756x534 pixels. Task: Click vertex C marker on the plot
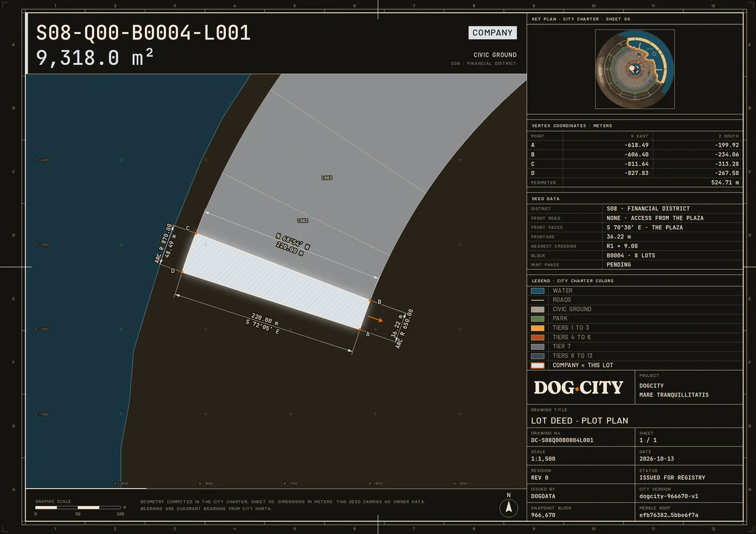(196, 233)
